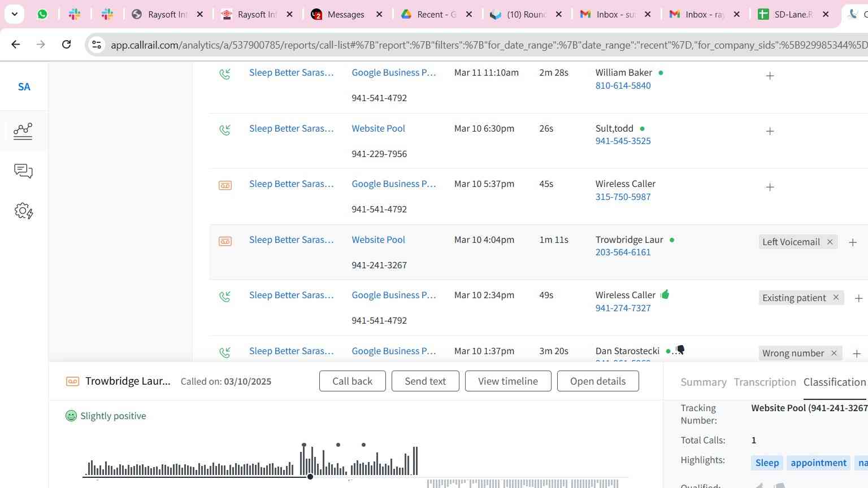This screenshot has width=868, height=488.
Task: Click the call icon on the Mar 10 2:34pm row
Action: point(225,296)
